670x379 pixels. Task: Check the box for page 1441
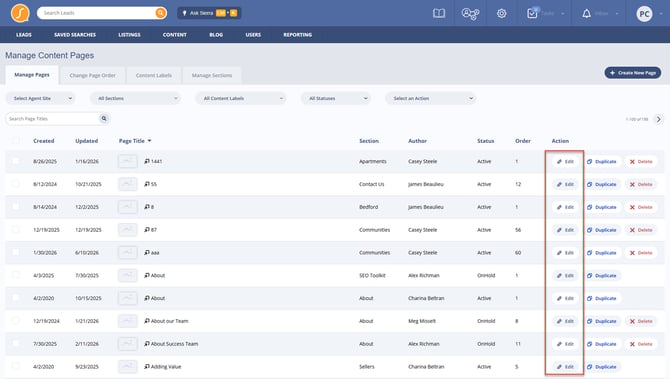[x=16, y=161]
